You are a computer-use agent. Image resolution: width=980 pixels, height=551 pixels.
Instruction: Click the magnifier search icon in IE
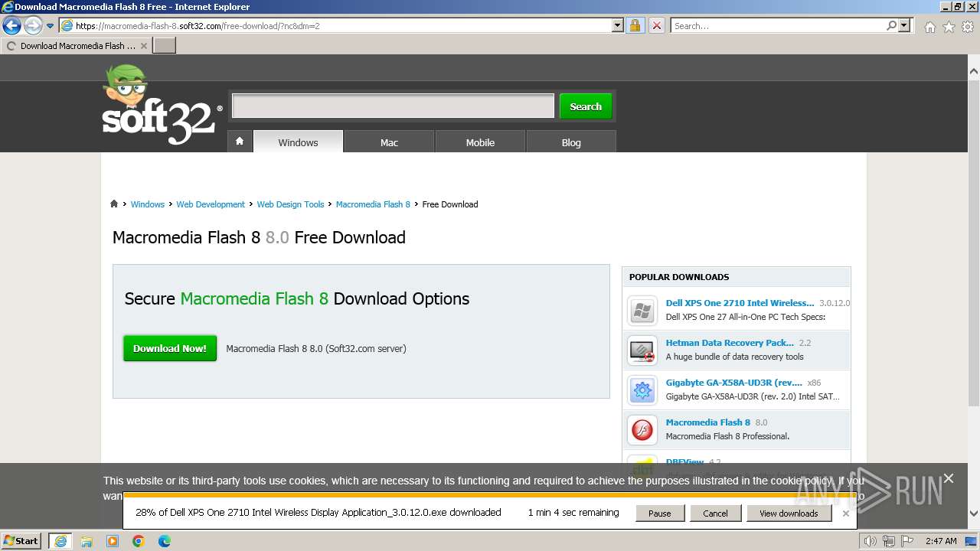[891, 25]
